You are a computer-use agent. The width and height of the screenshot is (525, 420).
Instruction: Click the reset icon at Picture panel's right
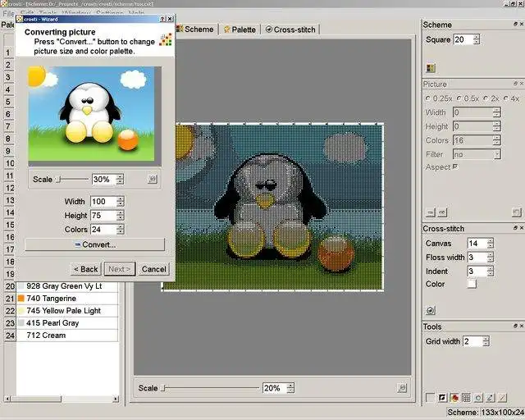[x=517, y=212]
